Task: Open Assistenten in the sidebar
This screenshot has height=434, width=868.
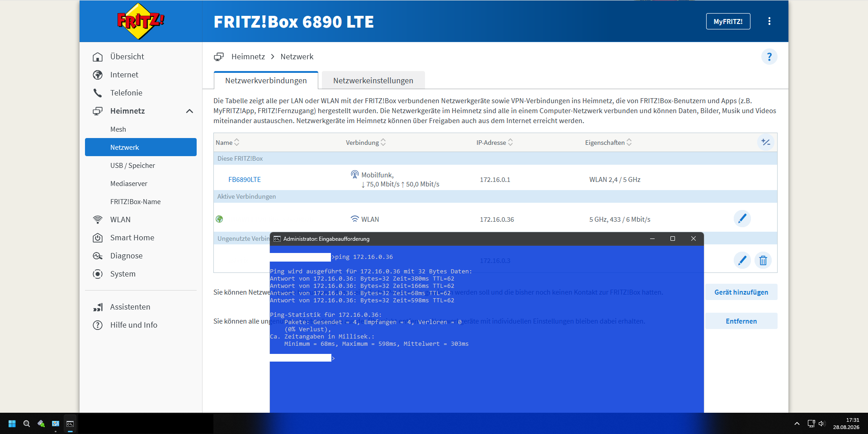Action: [130, 307]
